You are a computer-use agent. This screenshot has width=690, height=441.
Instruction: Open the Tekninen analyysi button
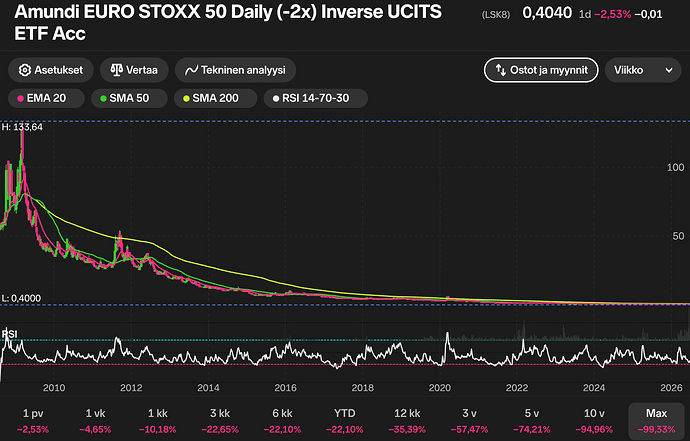click(235, 70)
